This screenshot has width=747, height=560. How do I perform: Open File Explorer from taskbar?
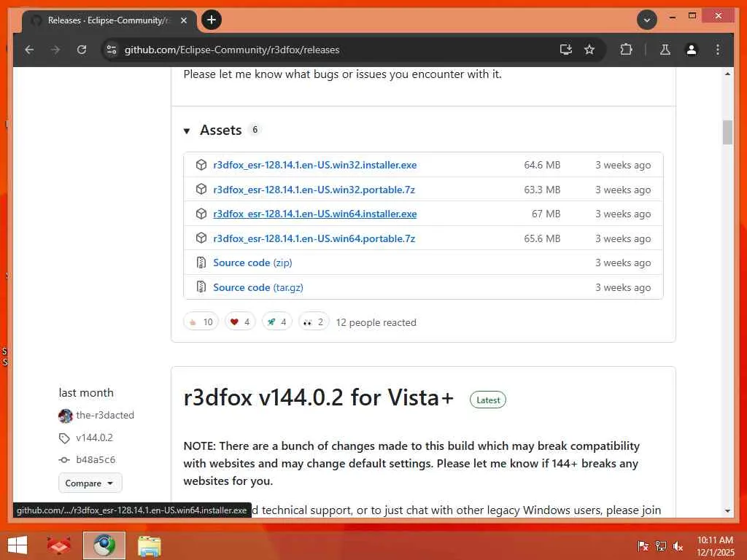click(x=149, y=545)
